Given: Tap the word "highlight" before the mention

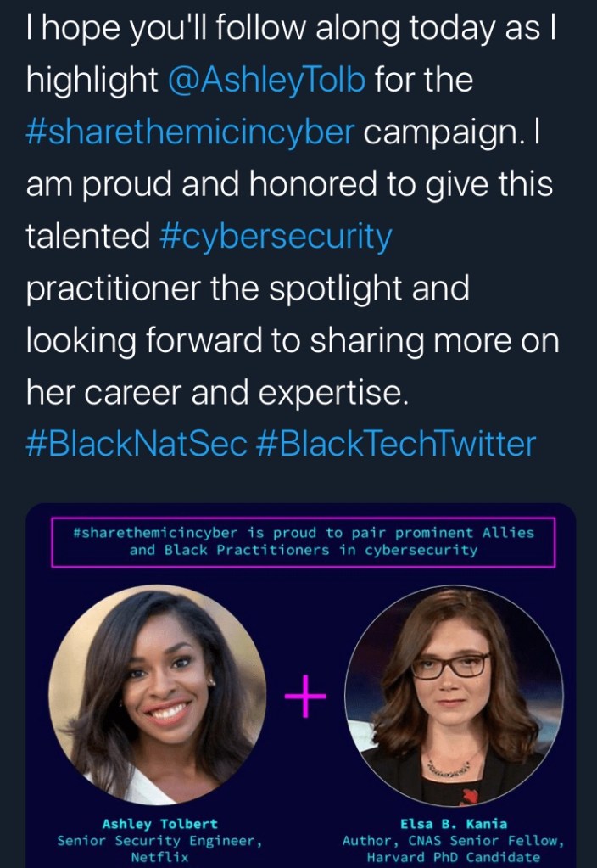Looking at the screenshot, I should point(92,81).
